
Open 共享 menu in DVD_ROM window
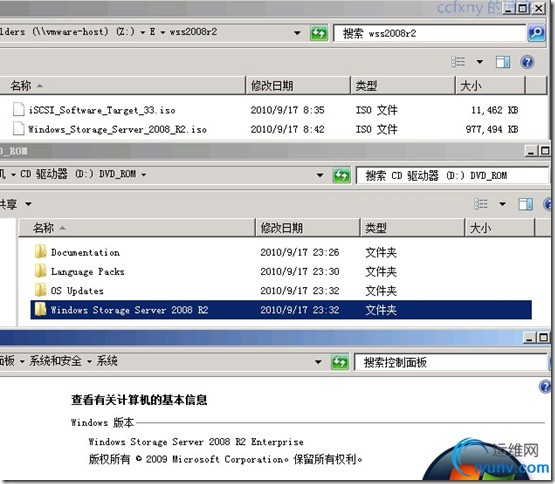(x=16, y=204)
